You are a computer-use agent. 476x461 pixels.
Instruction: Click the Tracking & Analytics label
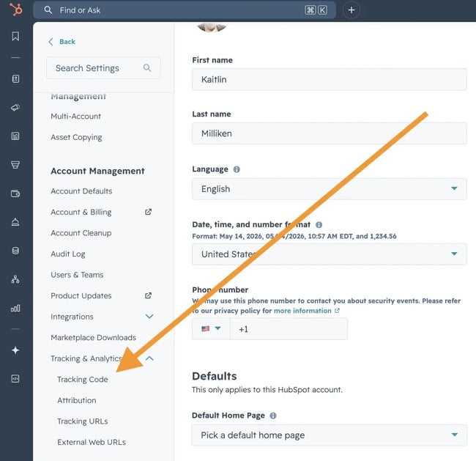[x=86, y=358]
